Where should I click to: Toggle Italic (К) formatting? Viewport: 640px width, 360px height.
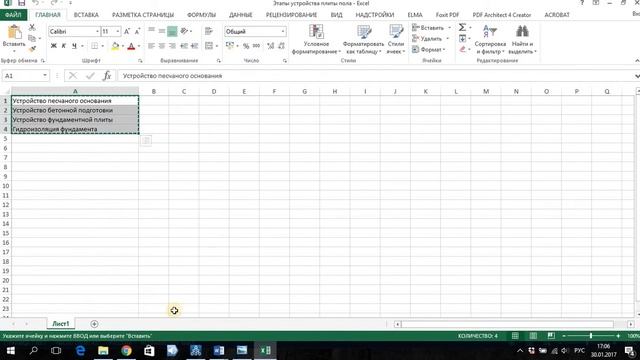[64, 46]
